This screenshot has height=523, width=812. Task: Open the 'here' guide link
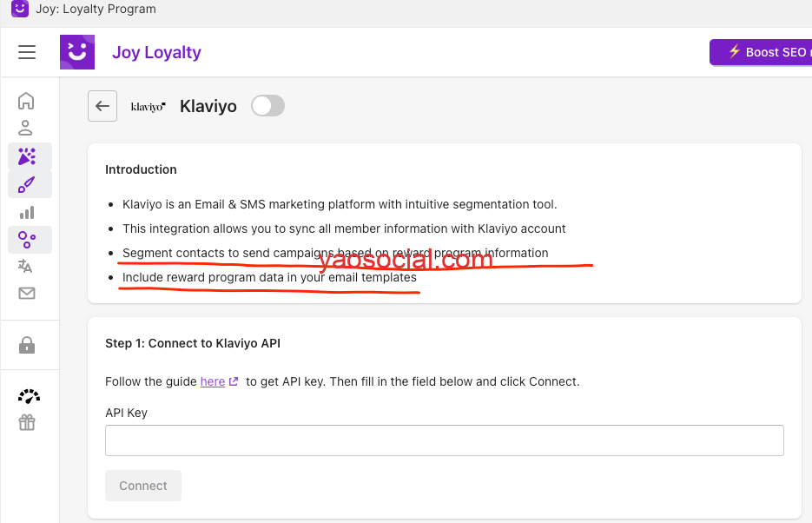click(213, 381)
